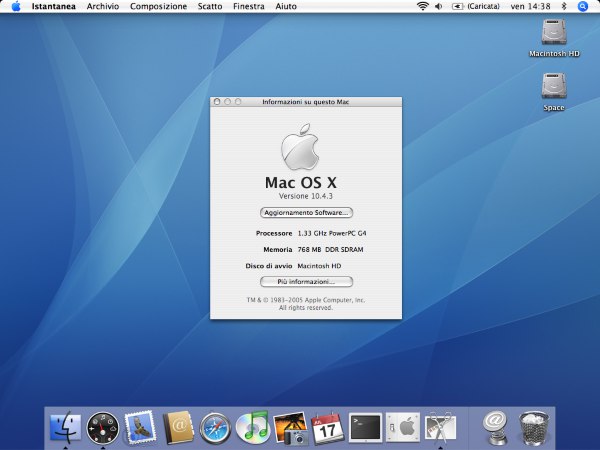
Task: Open Finder from the dock
Action: click(65, 427)
